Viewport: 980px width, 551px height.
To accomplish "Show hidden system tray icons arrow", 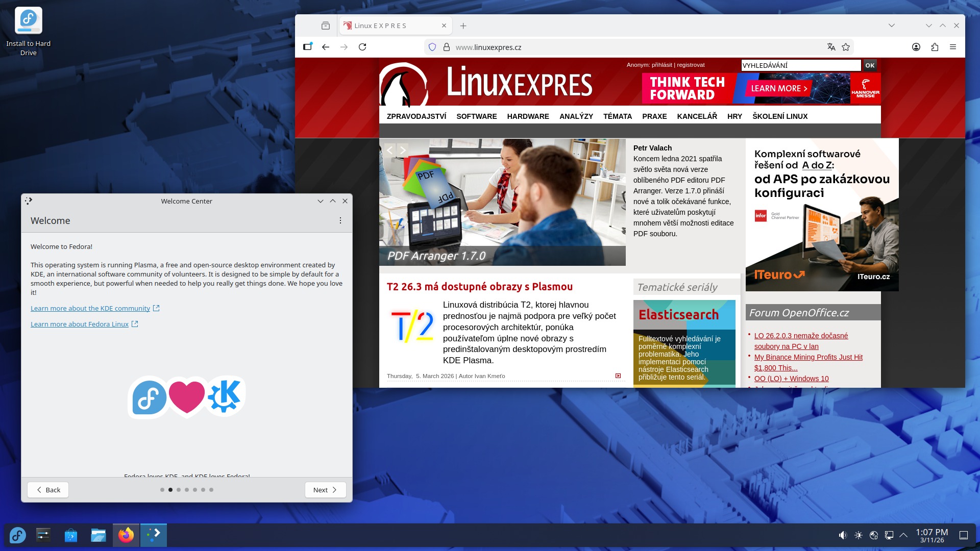I will pyautogui.click(x=903, y=535).
